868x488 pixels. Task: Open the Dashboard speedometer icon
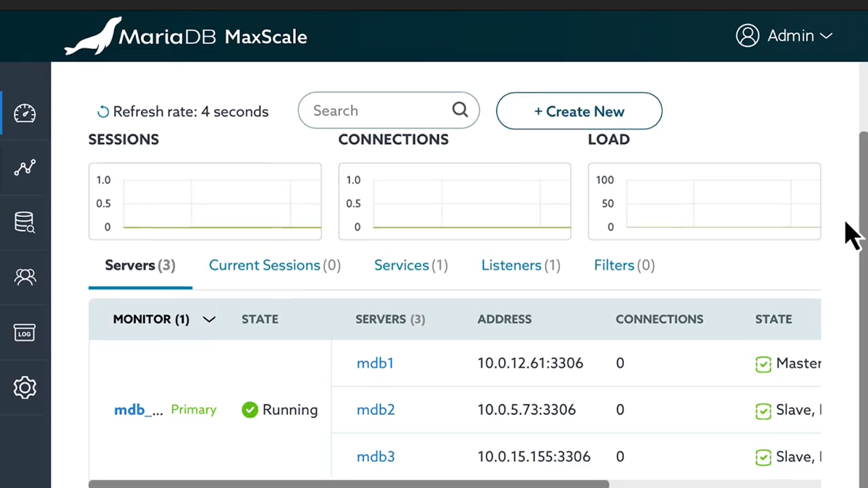pos(25,113)
